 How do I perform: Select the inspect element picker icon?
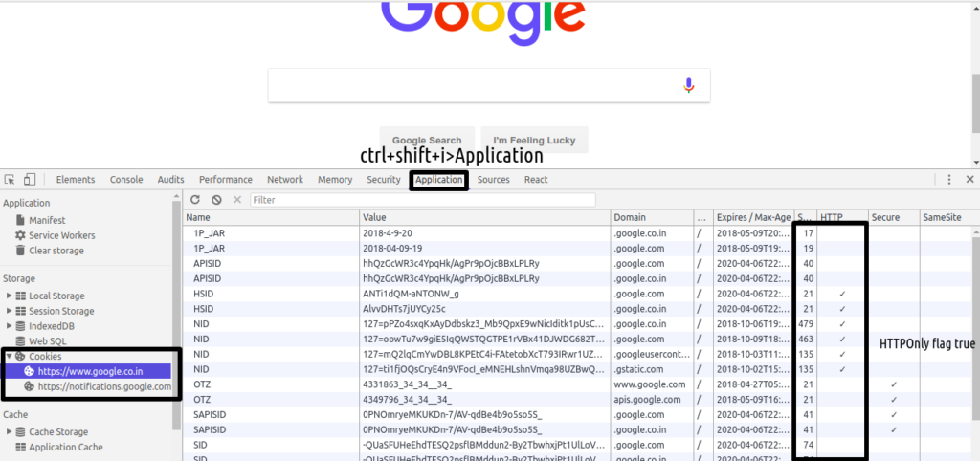tap(10, 179)
